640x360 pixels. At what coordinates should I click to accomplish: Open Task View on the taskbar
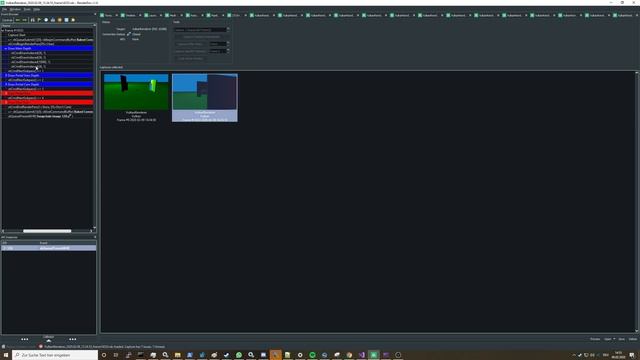pyautogui.click(x=116, y=355)
